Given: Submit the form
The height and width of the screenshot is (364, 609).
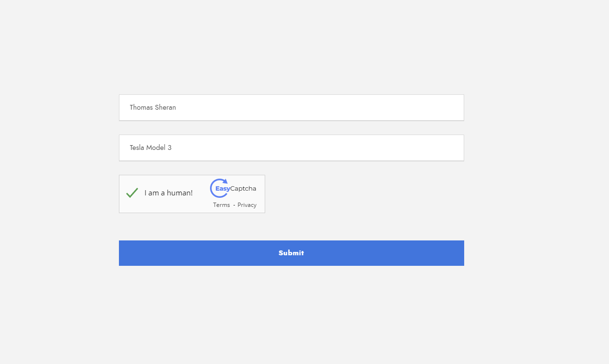Looking at the screenshot, I should pos(291,253).
